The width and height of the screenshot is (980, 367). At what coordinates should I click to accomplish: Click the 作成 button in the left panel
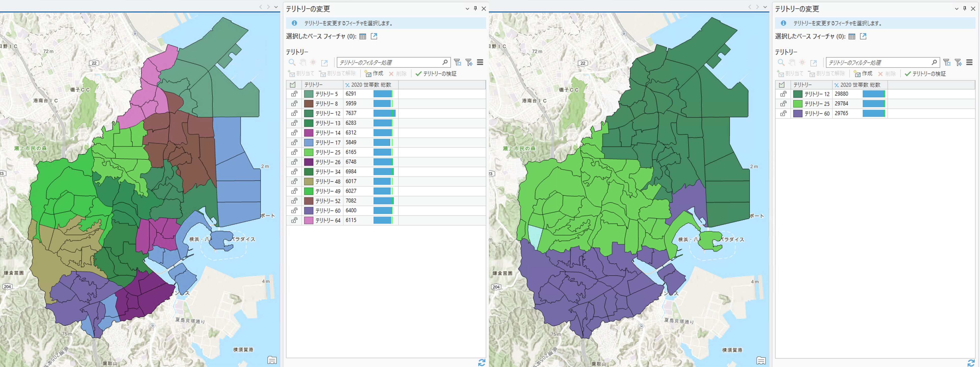tap(373, 73)
